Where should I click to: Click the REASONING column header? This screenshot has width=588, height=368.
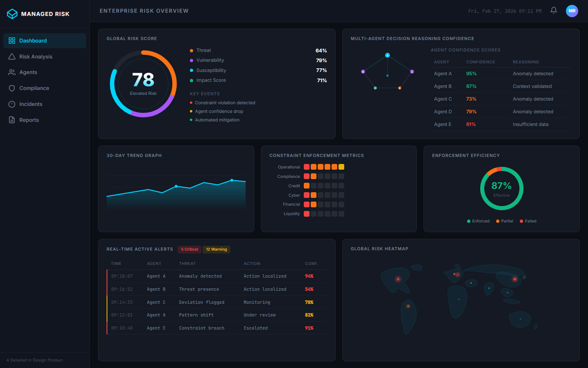(x=526, y=62)
